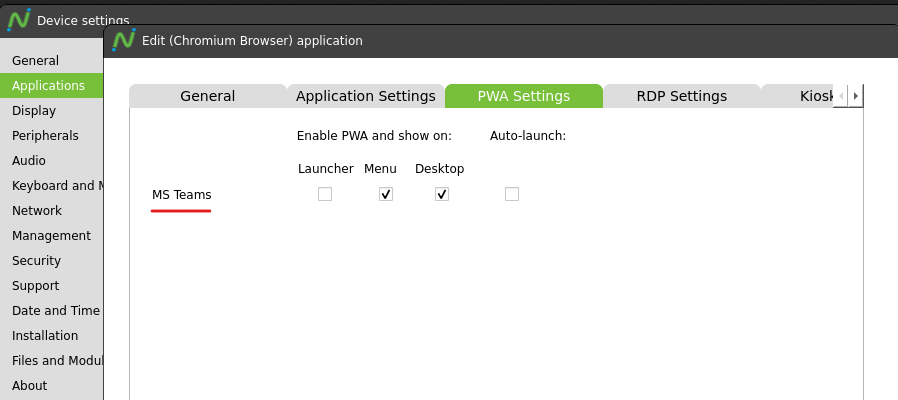898x400 pixels.
Task: Click the logo icon in Edit application title bar
Action: (x=124, y=40)
